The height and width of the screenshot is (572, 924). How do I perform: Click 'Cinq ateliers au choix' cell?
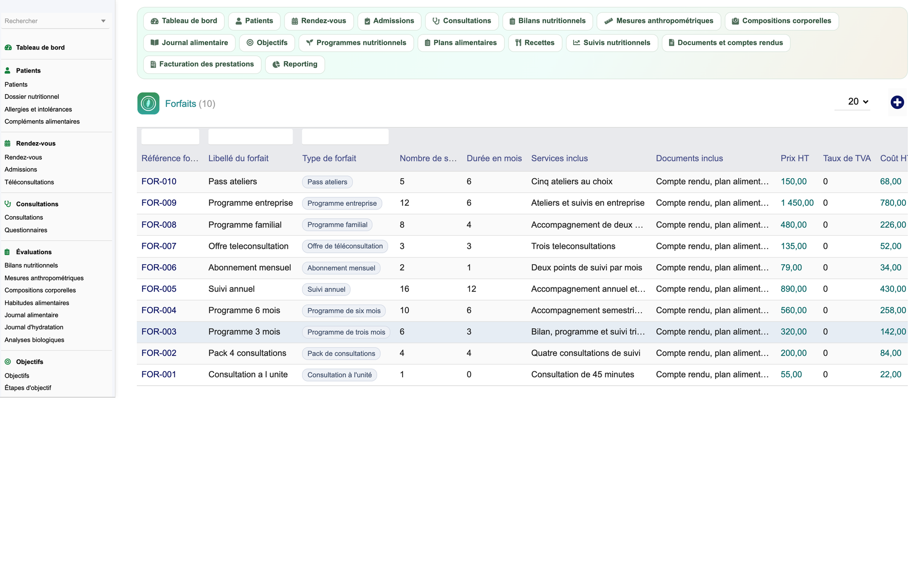pyautogui.click(x=572, y=181)
